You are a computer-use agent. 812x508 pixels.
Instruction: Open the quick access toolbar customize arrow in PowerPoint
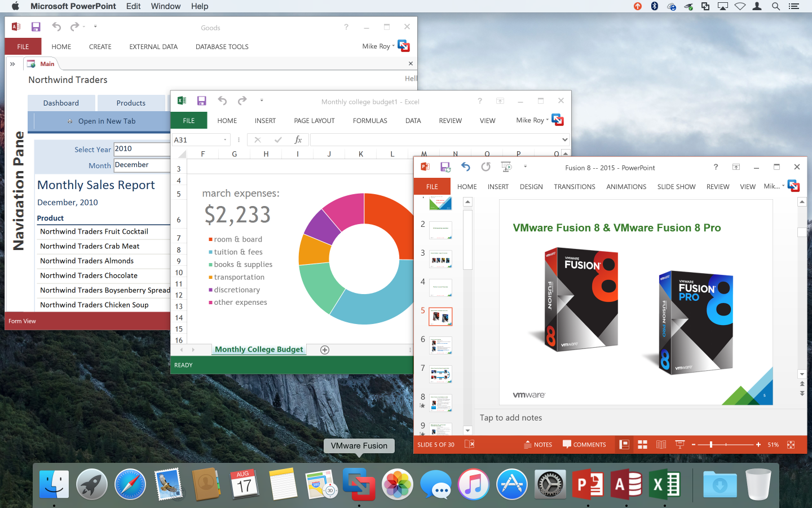(x=525, y=167)
